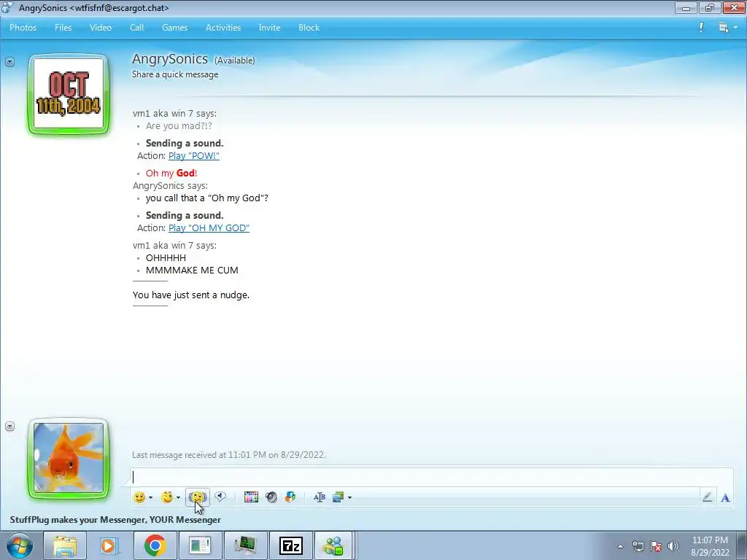Click the Share a quick message text
Image resolution: width=747 pixels, height=560 pixels.
tap(175, 74)
